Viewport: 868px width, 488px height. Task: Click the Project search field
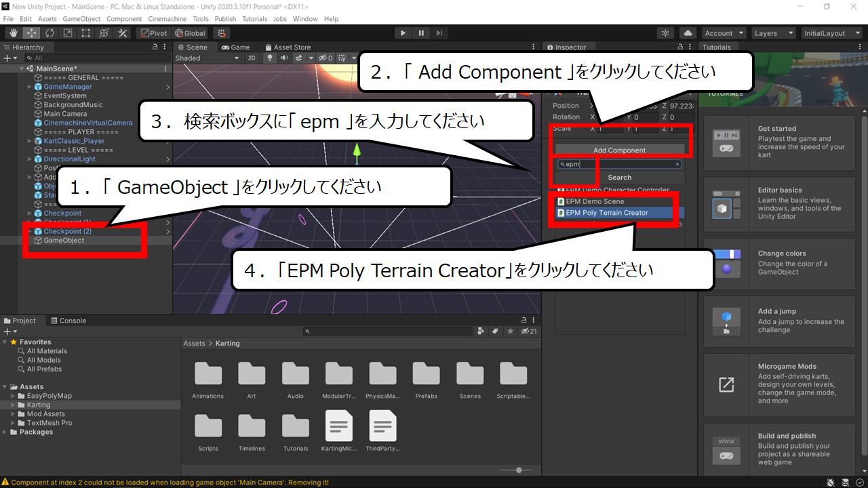click(388, 331)
